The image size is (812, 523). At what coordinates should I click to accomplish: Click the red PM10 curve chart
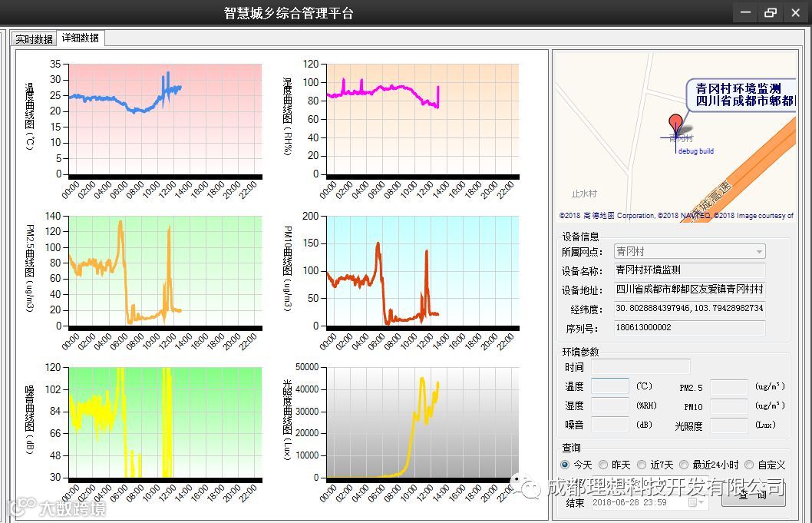pyautogui.click(x=423, y=271)
